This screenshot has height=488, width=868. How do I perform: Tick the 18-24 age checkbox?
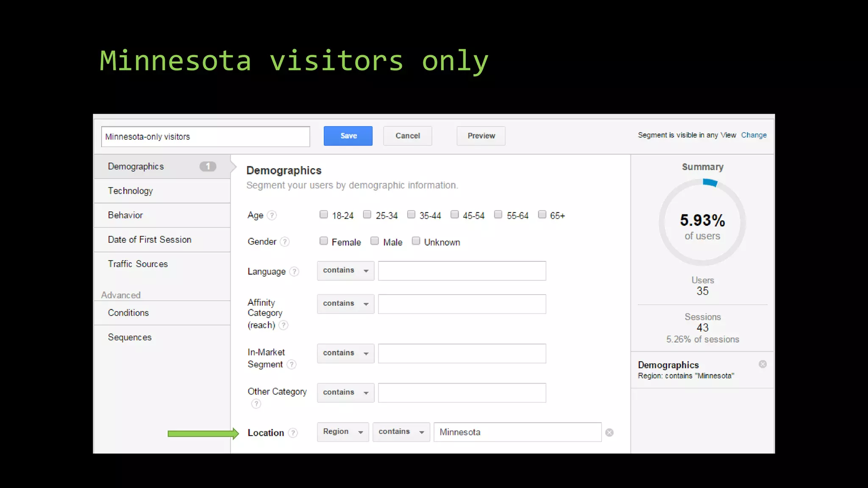pos(324,214)
